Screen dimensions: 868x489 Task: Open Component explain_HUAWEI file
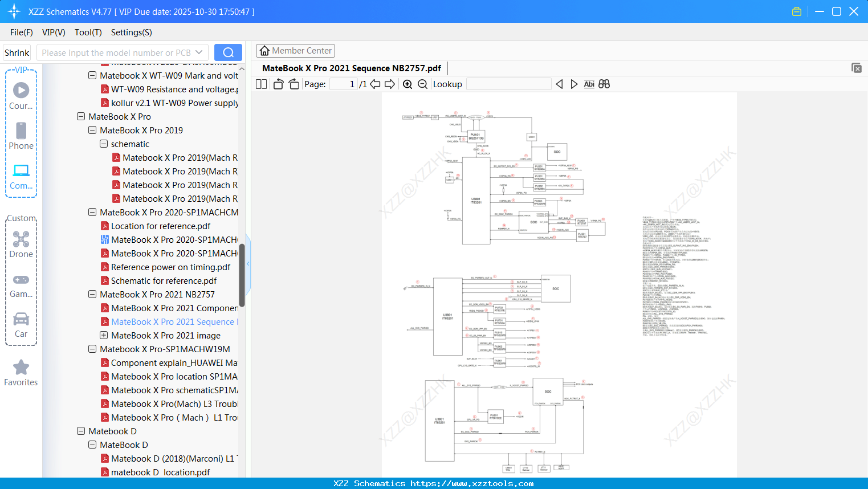point(174,362)
